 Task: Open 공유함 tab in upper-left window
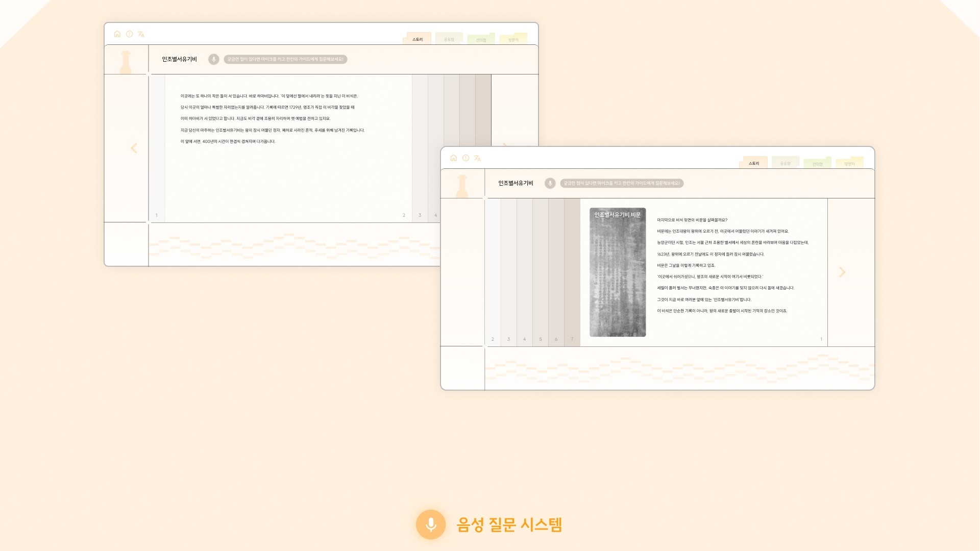click(449, 39)
